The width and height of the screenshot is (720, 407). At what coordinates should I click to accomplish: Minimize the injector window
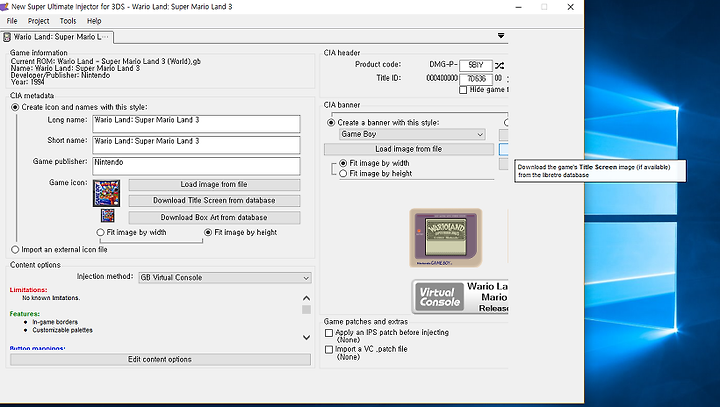518,7
